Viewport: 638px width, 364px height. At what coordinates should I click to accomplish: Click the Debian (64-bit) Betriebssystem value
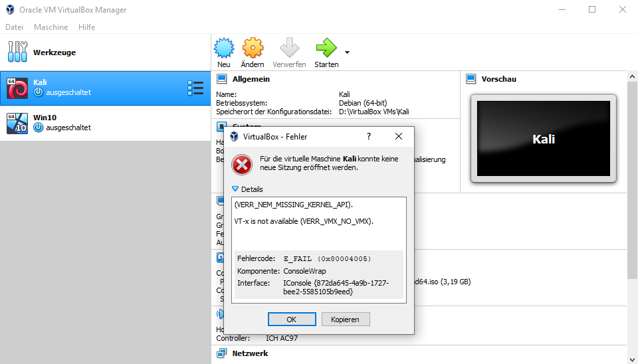(x=363, y=103)
